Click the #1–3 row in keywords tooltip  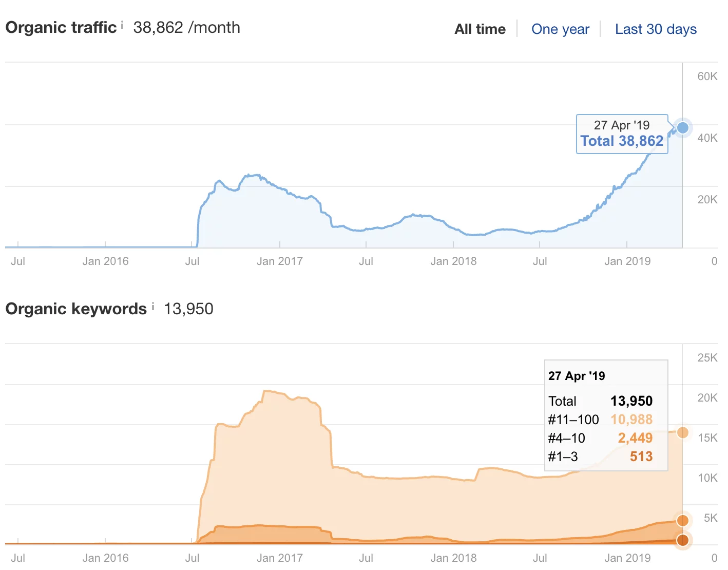click(x=600, y=457)
